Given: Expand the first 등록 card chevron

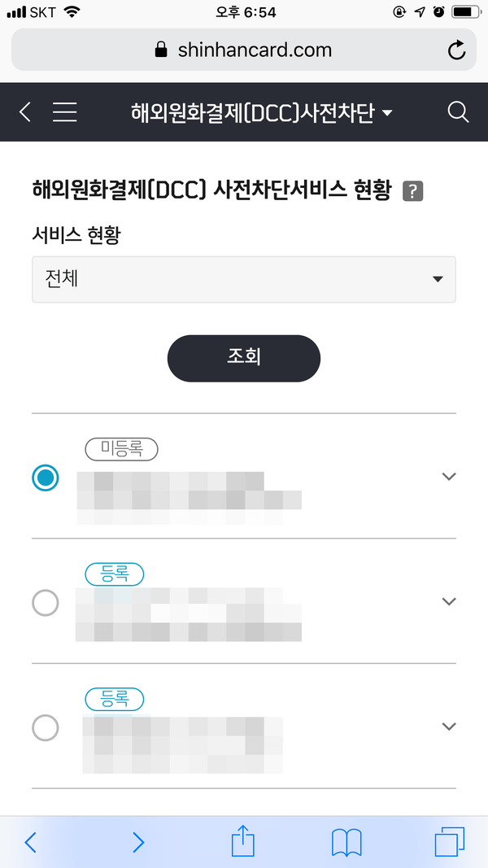Looking at the screenshot, I should click(448, 602).
